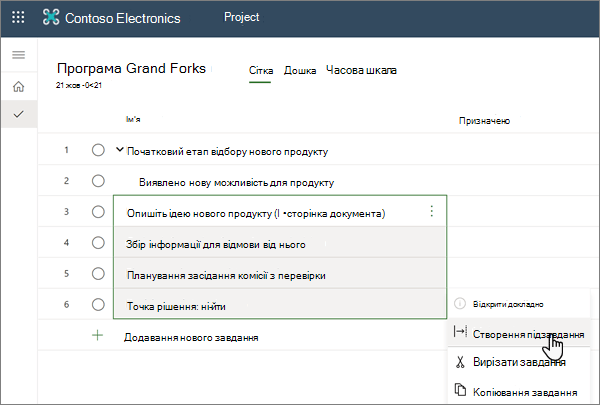Switch to the Дошка tab
The image size is (600, 405).
pyautogui.click(x=300, y=70)
